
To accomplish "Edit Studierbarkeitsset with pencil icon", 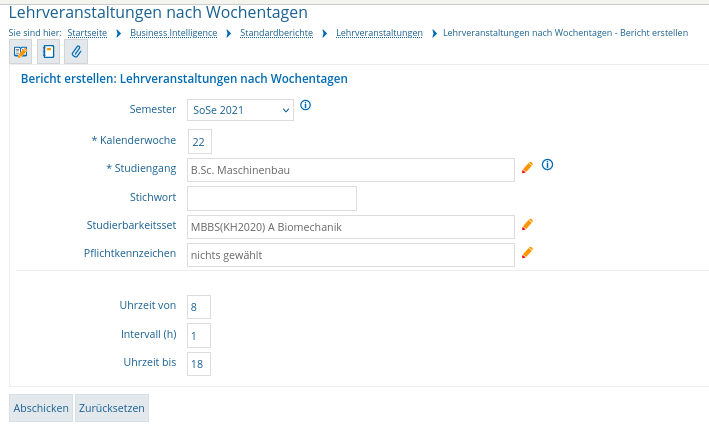I will [x=527, y=225].
